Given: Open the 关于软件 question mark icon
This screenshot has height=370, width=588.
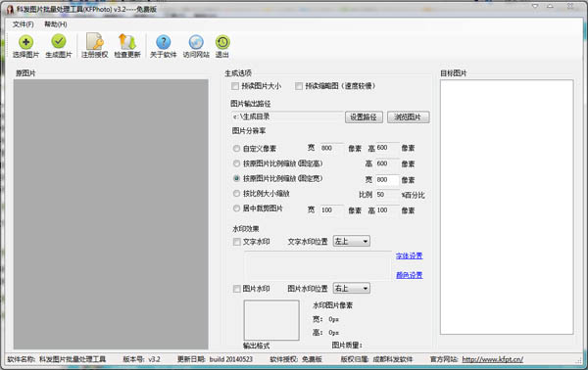Looking at the screenshot, I should click(163, 42).
